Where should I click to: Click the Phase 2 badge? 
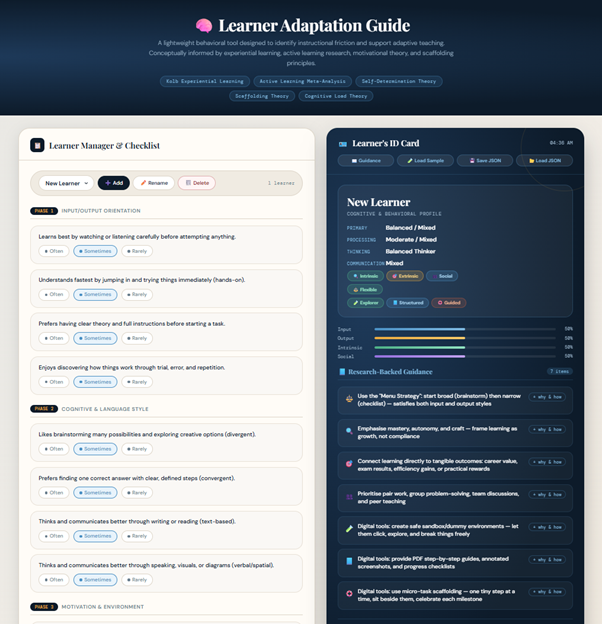44,409
